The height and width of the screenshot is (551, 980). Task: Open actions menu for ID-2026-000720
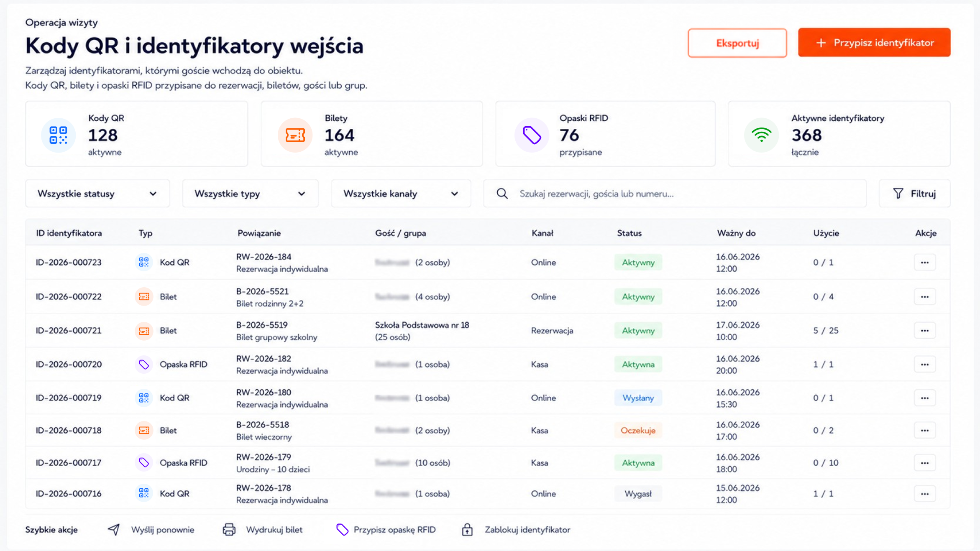[x=924, y=365]
